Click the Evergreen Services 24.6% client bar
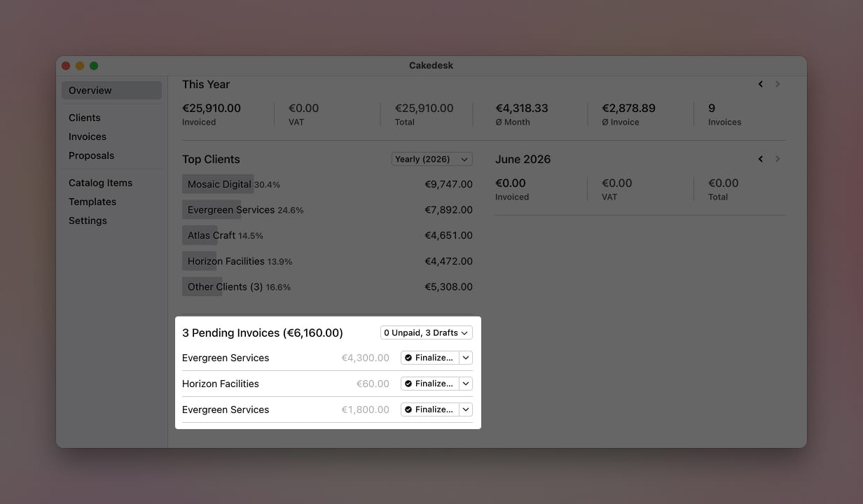Image resolution: width=863 pixels, height=504 pixels. point(212,209)
